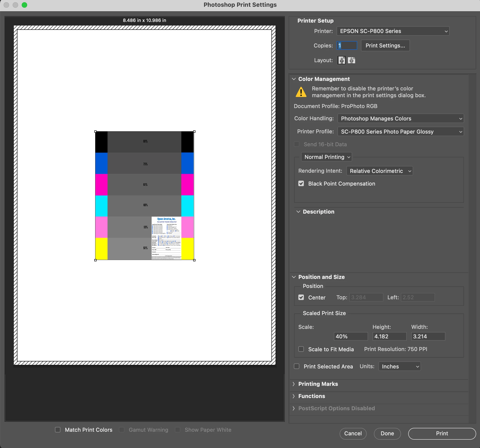Enable Scale to Fit Media
480x448 pixels.
click(301, 349)
